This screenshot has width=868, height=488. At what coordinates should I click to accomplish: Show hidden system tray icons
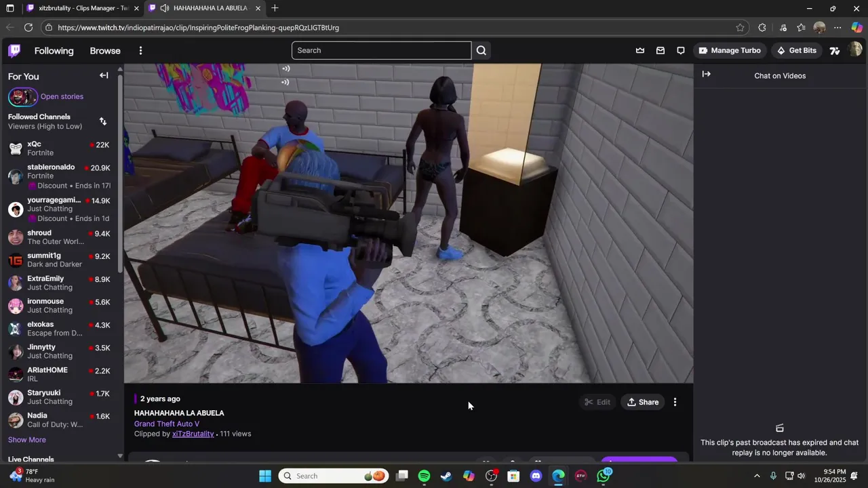tap(757, 476)
